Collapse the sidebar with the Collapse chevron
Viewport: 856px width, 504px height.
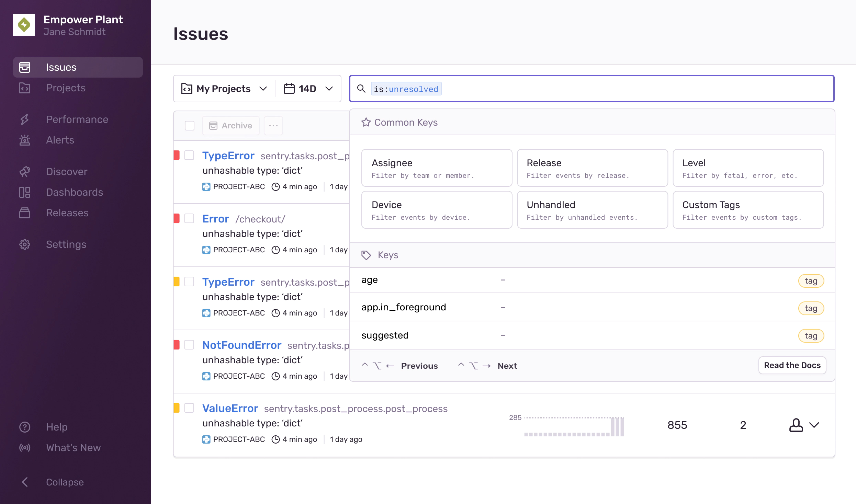(x=25, y=482)
